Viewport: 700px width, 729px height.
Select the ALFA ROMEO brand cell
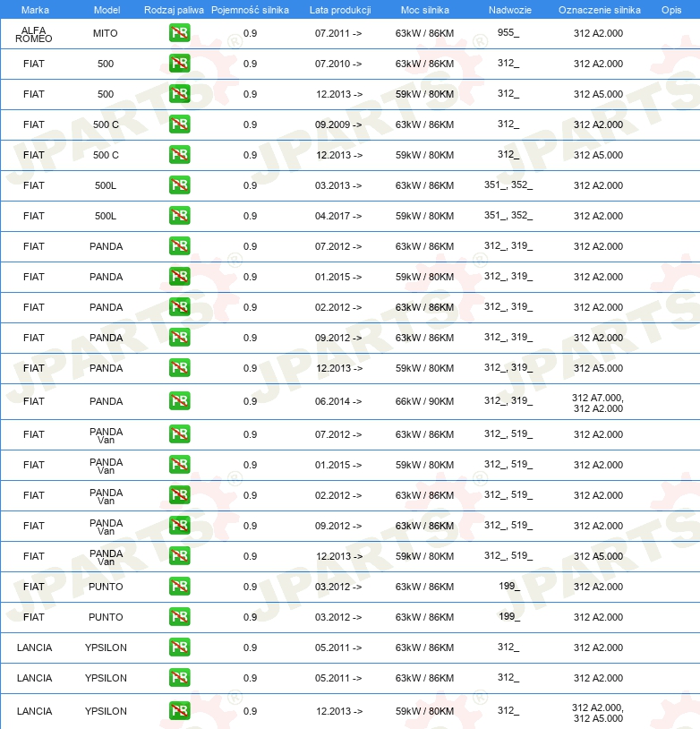click(34, 34)
